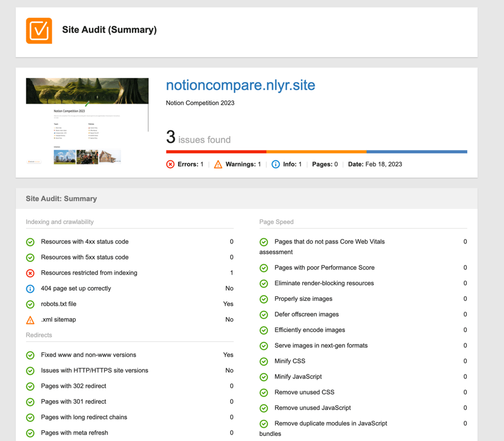Click 'Pages with 302 redirect' text

(73, 386)
